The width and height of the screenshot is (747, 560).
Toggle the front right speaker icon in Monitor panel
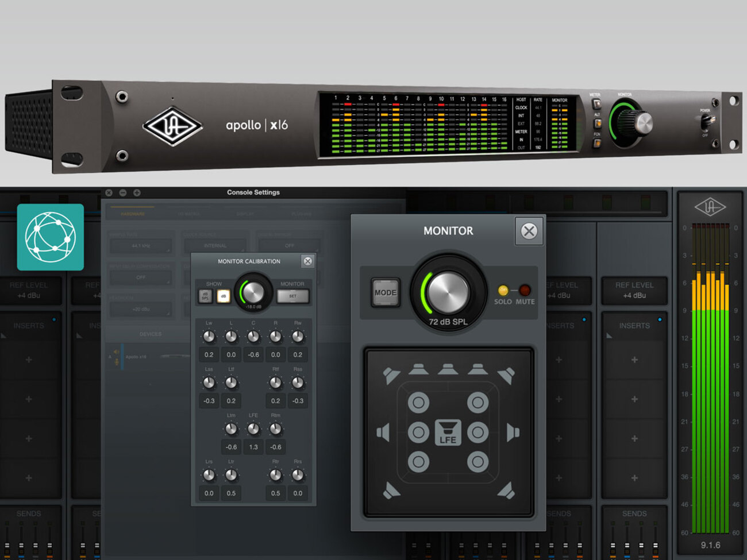tap(478, 369)
